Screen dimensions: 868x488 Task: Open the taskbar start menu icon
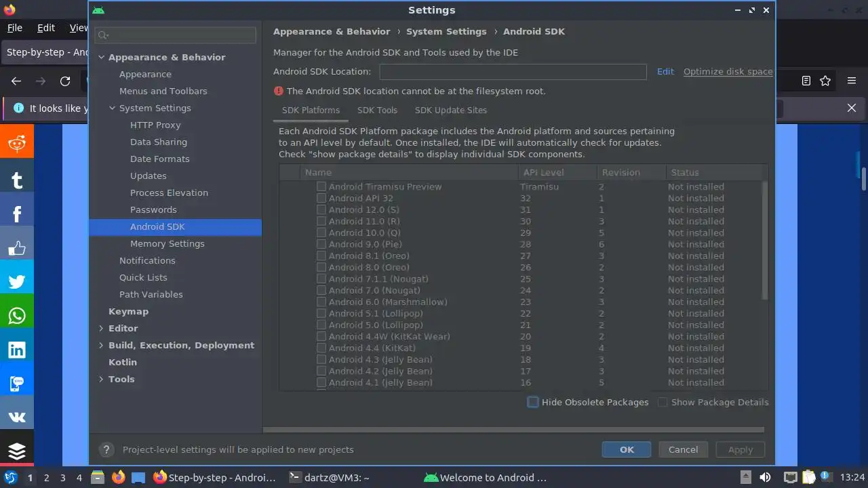[x=10, y=477]
